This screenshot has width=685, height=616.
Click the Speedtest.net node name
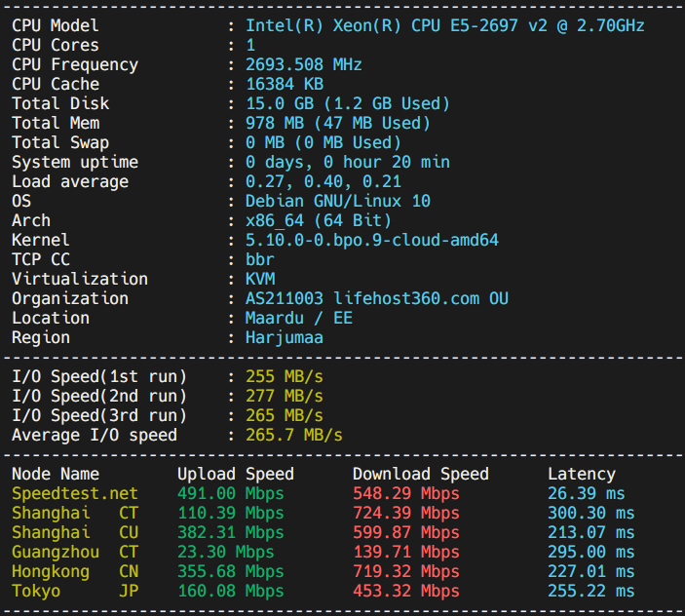point(75,493)
